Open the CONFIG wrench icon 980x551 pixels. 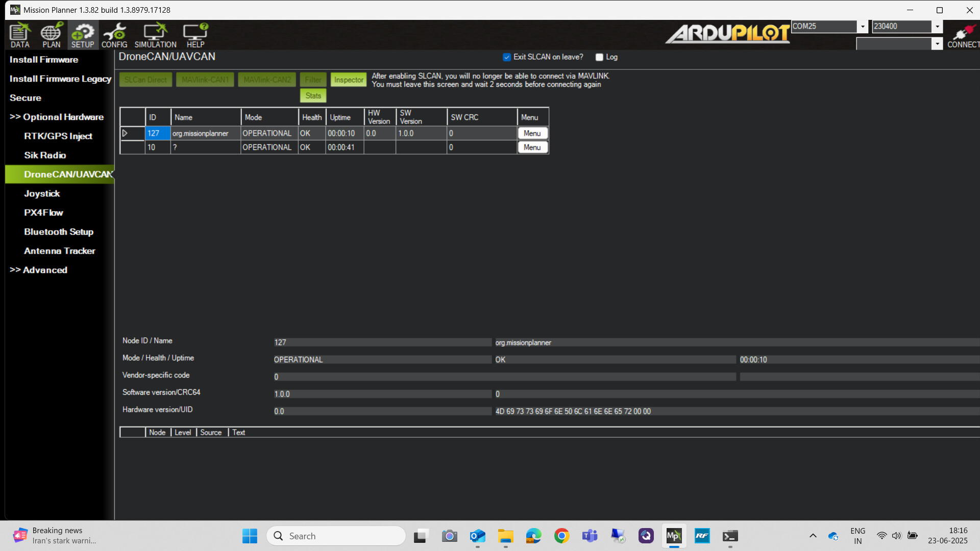pos(114,35)
